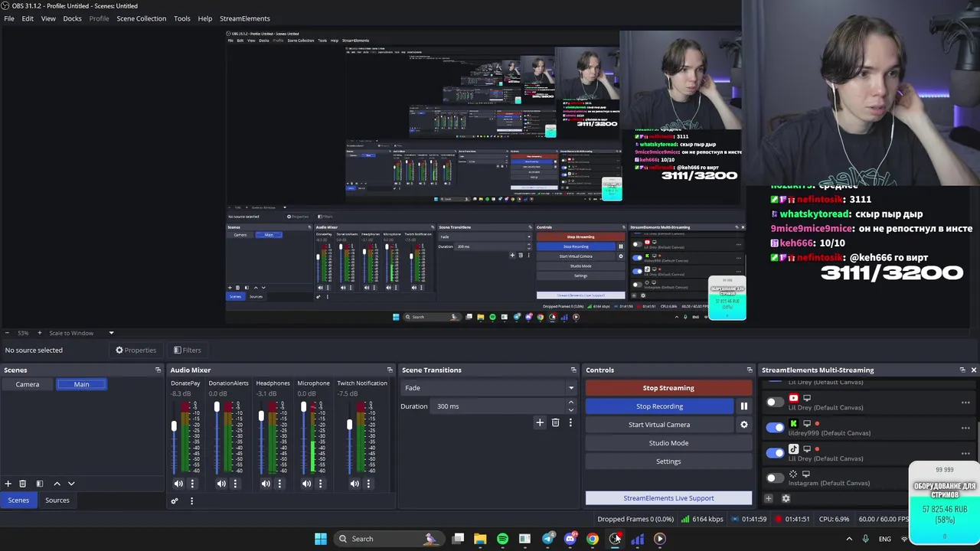Open Audio Mixer menu three dots at bottom
The height and width of the screenshot is (551, 980).
pyautogui.click(x=191, y=501)
